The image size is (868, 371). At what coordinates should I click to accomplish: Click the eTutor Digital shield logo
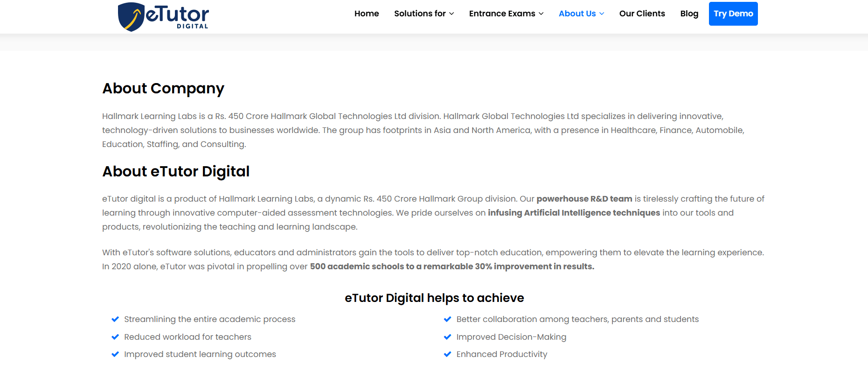[131, 17]
